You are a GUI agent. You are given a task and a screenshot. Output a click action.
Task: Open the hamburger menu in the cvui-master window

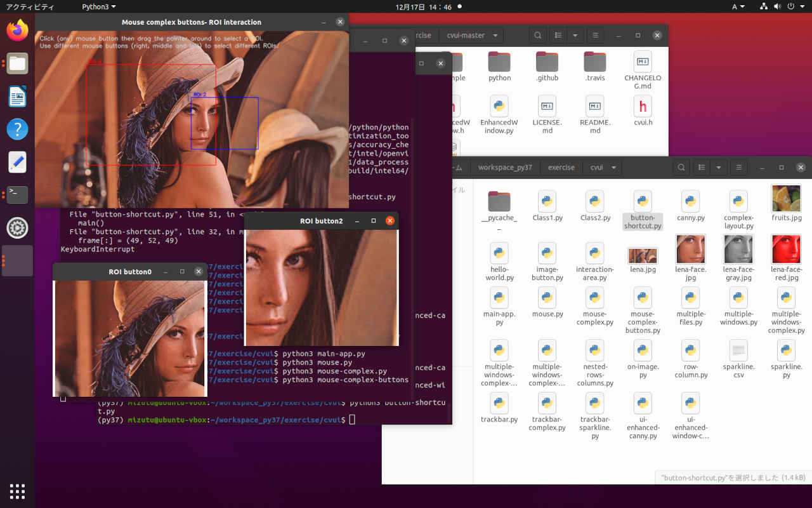tap(595, 36)
